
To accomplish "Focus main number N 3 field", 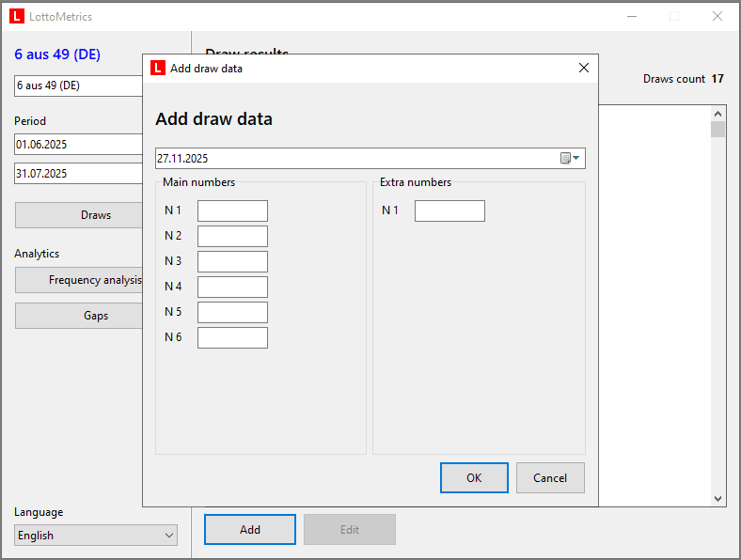I will coord(232,261).
